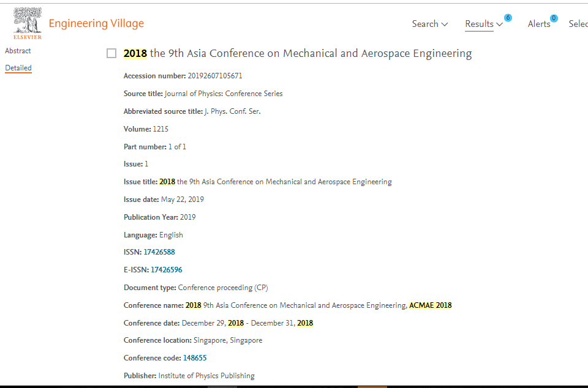This screenshot has width=588, height=388.
Task: Expand the Search dropdown menu
Action: point(430,24)
